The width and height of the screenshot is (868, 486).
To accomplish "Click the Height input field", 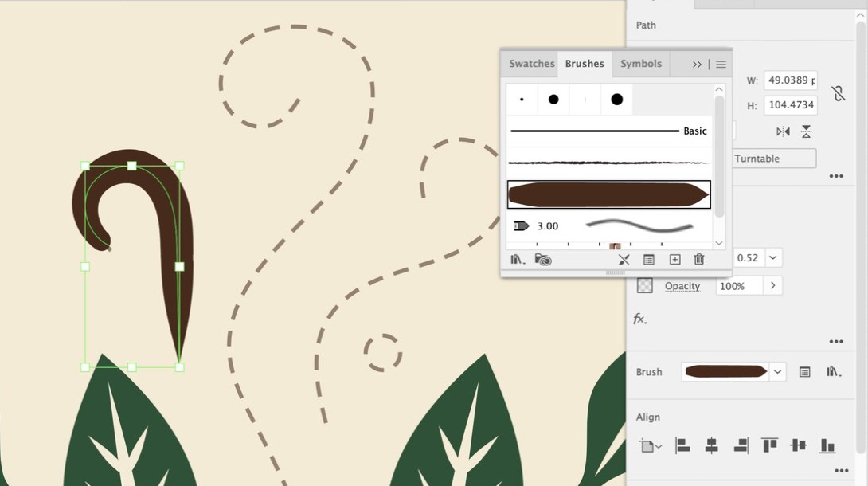I will pos(791,104).
